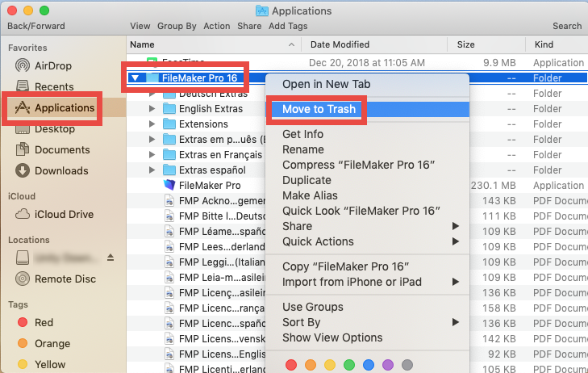This screenshot has height=373, width=588.
Task: Click the Search toolbar item
Action: click(x=567, y=26)
